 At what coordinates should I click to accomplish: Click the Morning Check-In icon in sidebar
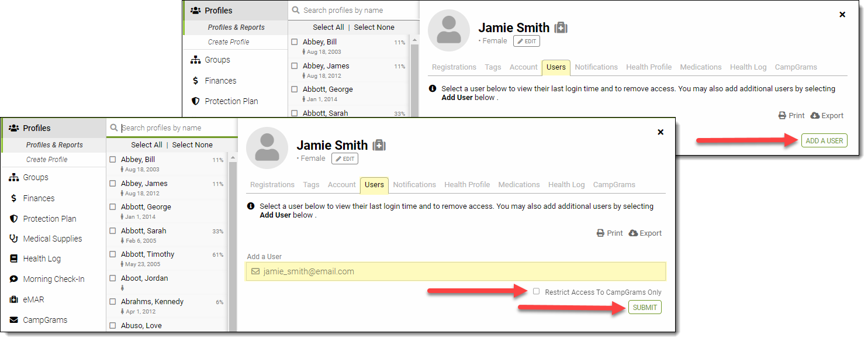(13, 279)
